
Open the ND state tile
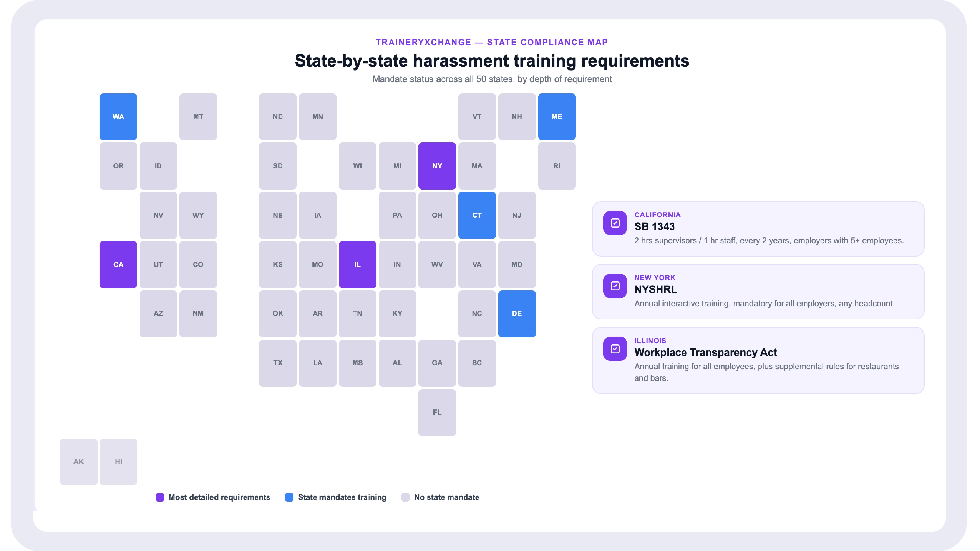[278, 117]
